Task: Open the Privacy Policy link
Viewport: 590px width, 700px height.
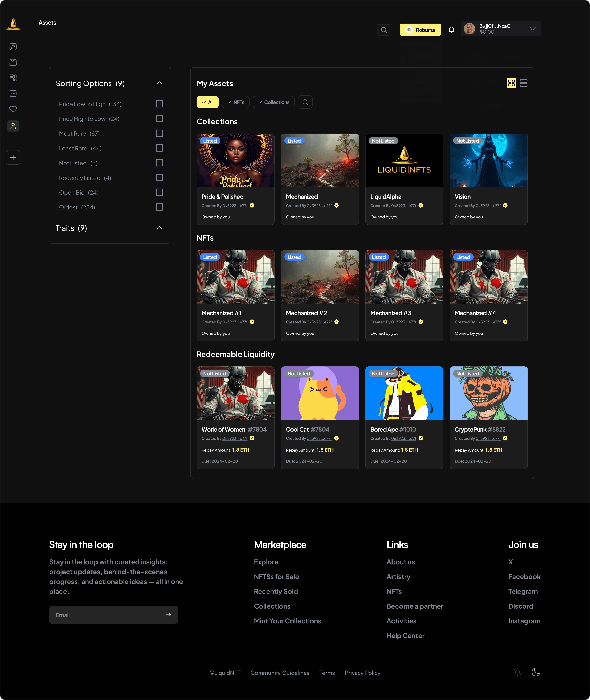Action: pyautogui.click(x=363, y=673)
